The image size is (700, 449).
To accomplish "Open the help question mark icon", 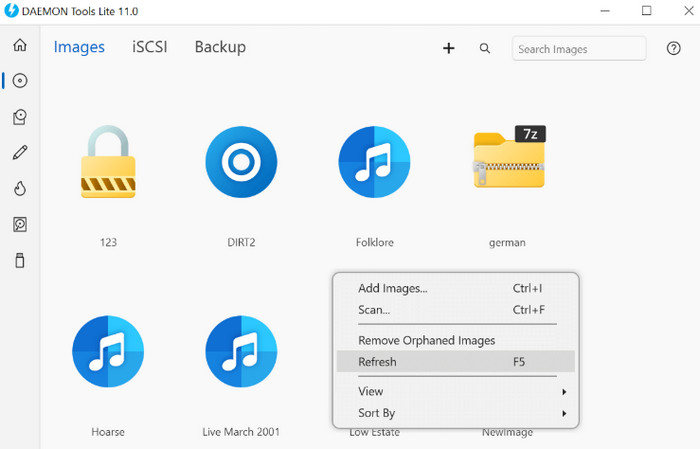I will tap(673, 48).
